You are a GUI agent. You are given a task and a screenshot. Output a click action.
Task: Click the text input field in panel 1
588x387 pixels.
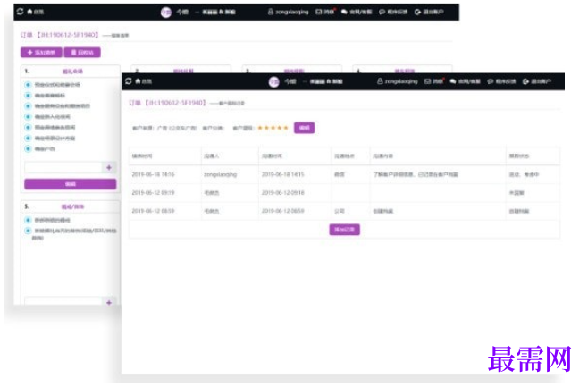coord(63,168)
